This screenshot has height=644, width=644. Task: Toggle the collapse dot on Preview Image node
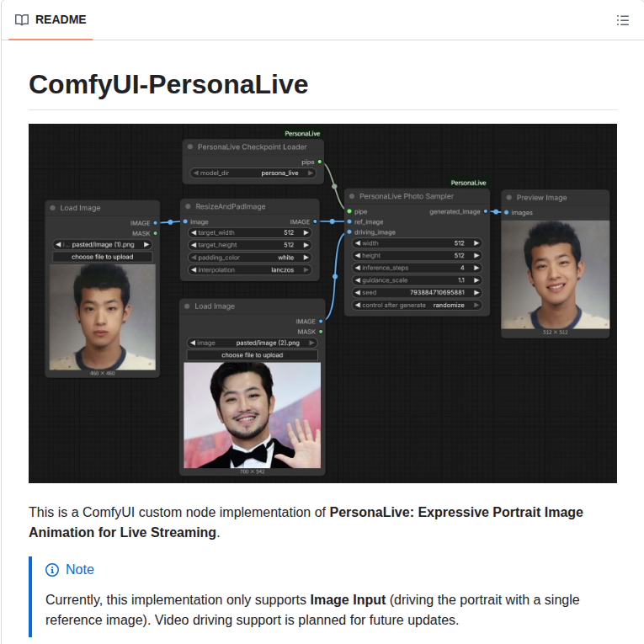click(508, 198)
